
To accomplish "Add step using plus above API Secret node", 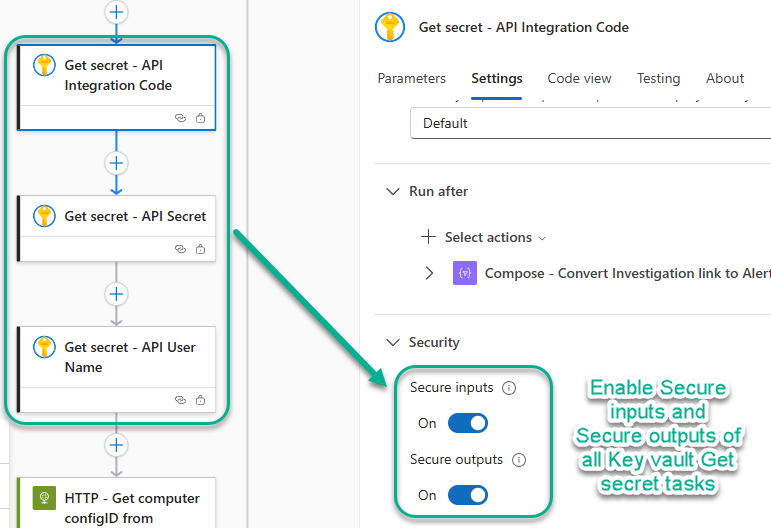I will (x=117, y=163).
